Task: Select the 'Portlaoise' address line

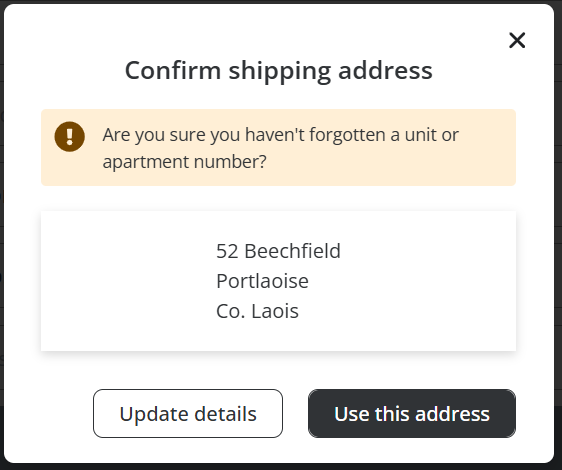Action: (x=262, y=281)
